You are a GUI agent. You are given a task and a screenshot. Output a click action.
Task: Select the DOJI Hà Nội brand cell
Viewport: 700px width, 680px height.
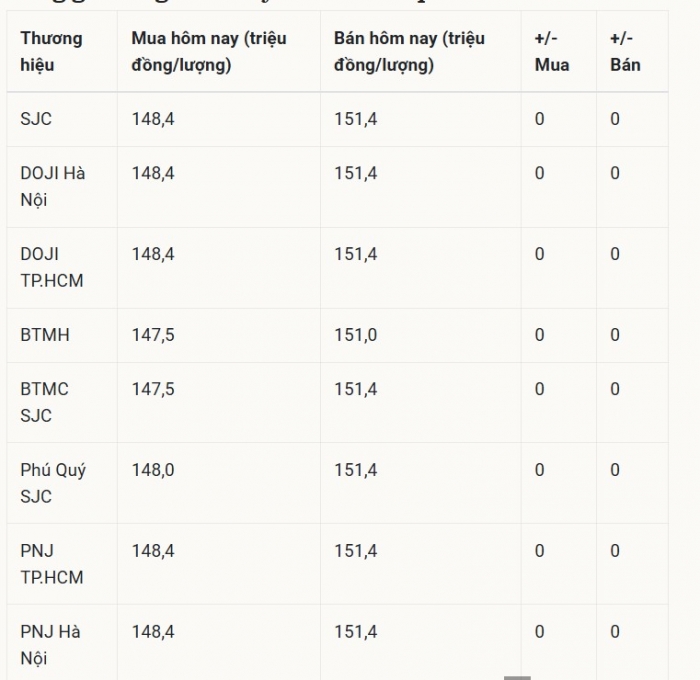(62, 187)
